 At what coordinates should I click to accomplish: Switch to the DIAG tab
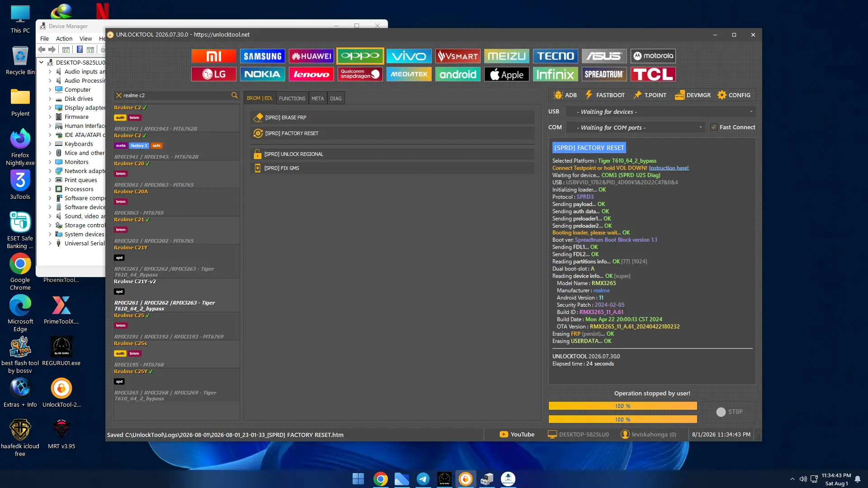tap(335, 99)
